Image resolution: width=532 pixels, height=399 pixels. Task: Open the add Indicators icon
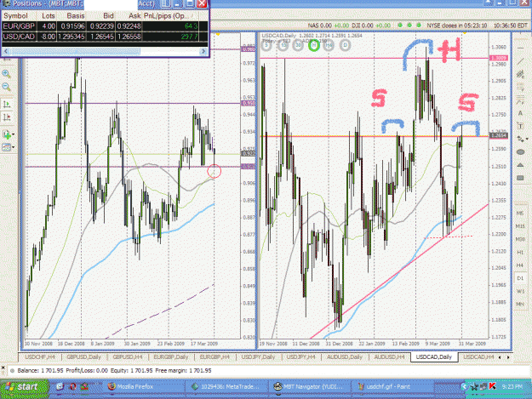point(7,134)
